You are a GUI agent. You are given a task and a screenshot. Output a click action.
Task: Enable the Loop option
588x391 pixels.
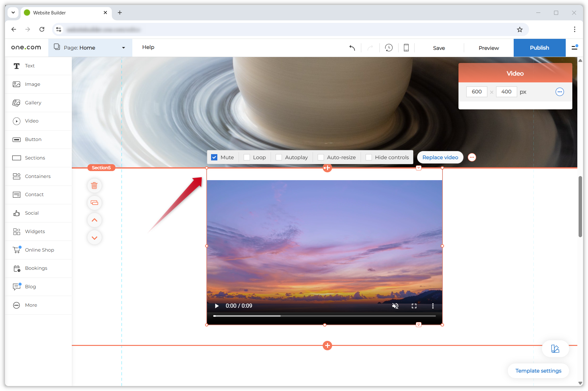[246, 157]
